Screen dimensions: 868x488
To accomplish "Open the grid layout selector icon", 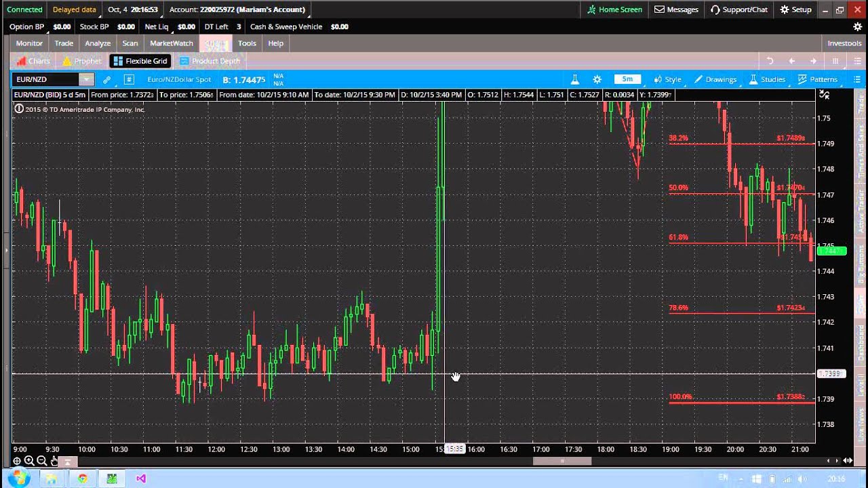I will click(835, 61).
